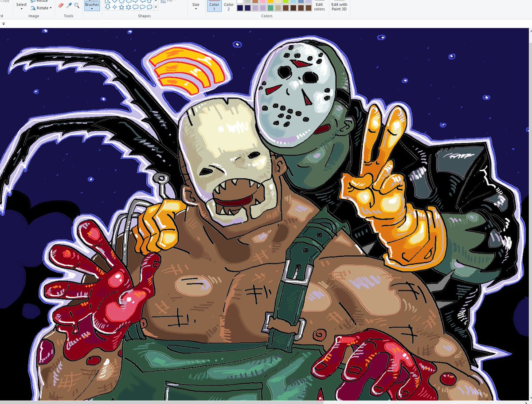Screen dimensions: 532x404
Task: Activate the Color 2 background selector
Action: 228,6
